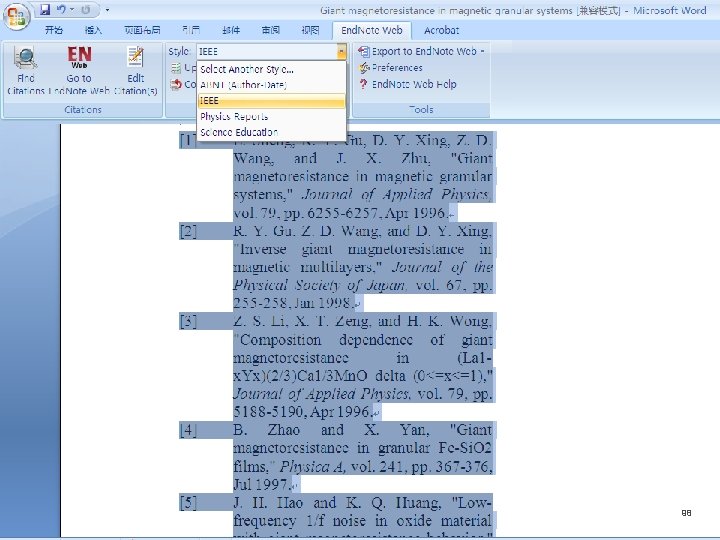The height and width of the screenshot is (540, 720).
Task: Open the Customize Quick Access Toolbar arrow
Action: click(x=107, y=10)
